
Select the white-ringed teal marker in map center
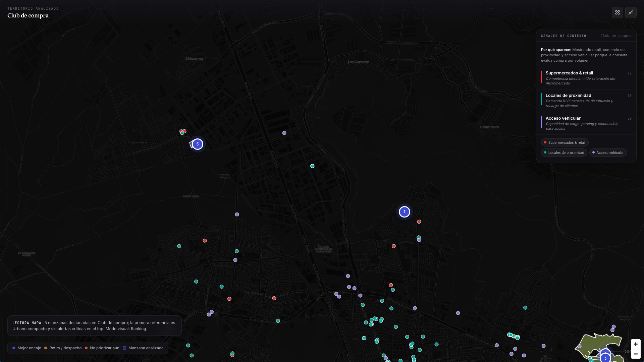pyautogui.click(x=312, y=166)
